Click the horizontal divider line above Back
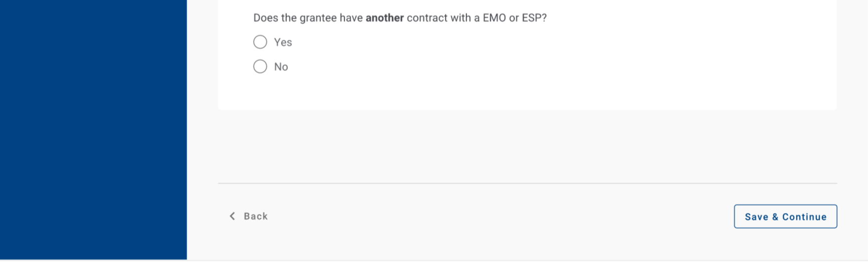Image resolution: width=868 pixels, height=262 pixels. pyautogui.click(x=527, y=183)
